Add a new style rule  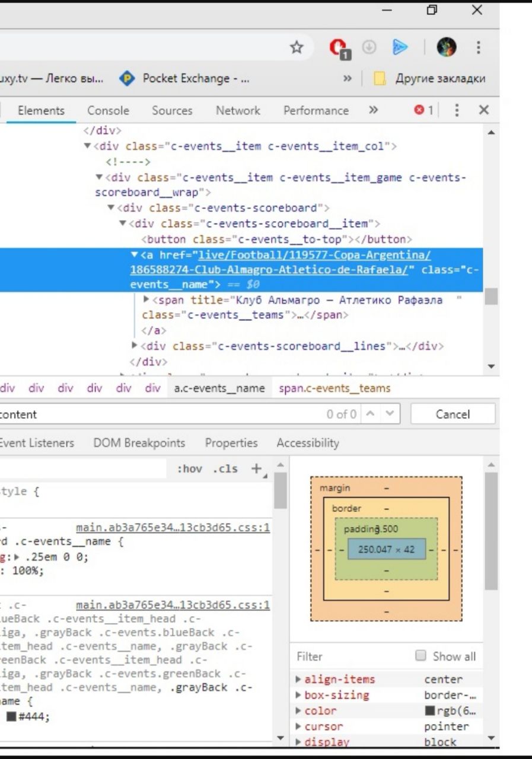tap(257, 469)
